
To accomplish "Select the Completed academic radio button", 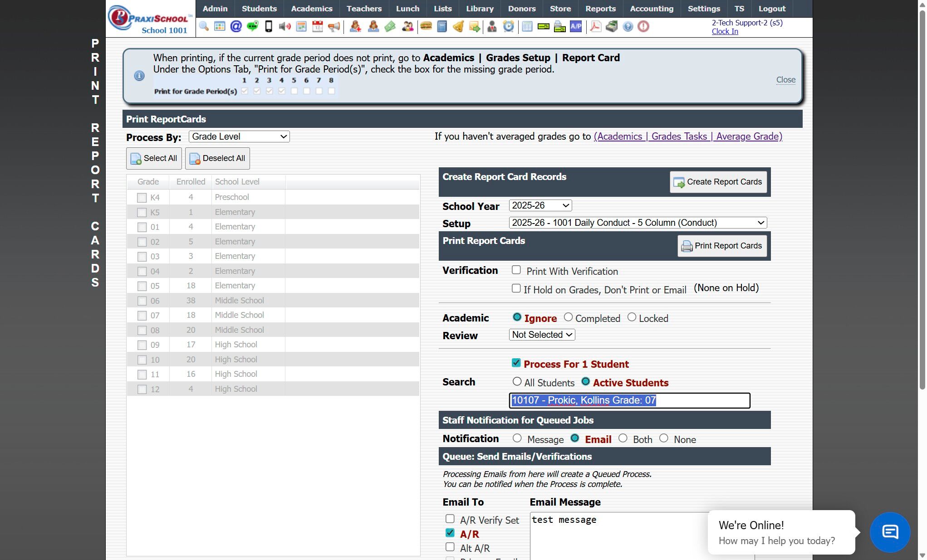I will coord(568,317).
